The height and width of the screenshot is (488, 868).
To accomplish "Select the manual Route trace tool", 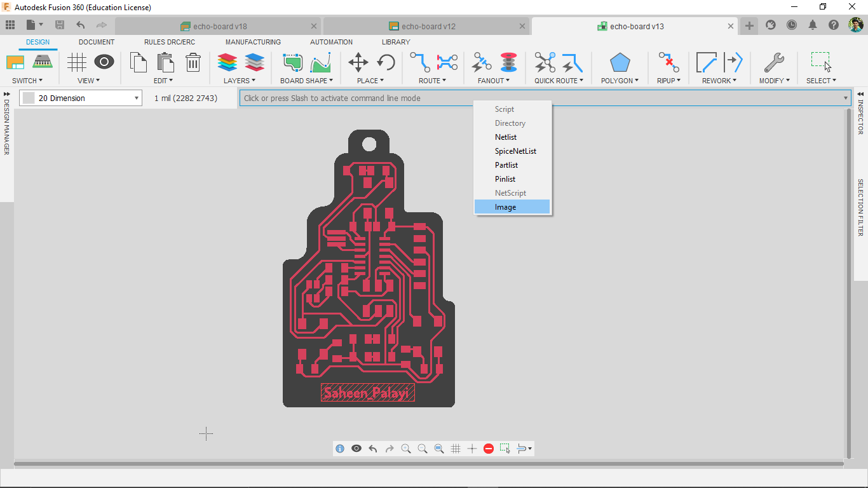I will click(419, 62).
